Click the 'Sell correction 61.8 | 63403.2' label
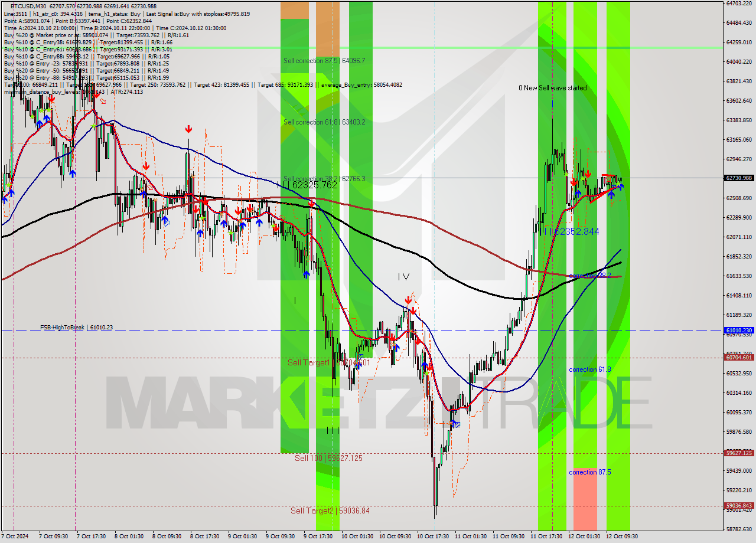The width and height of the screenshot is (756, 543). (x=324, y=122)
